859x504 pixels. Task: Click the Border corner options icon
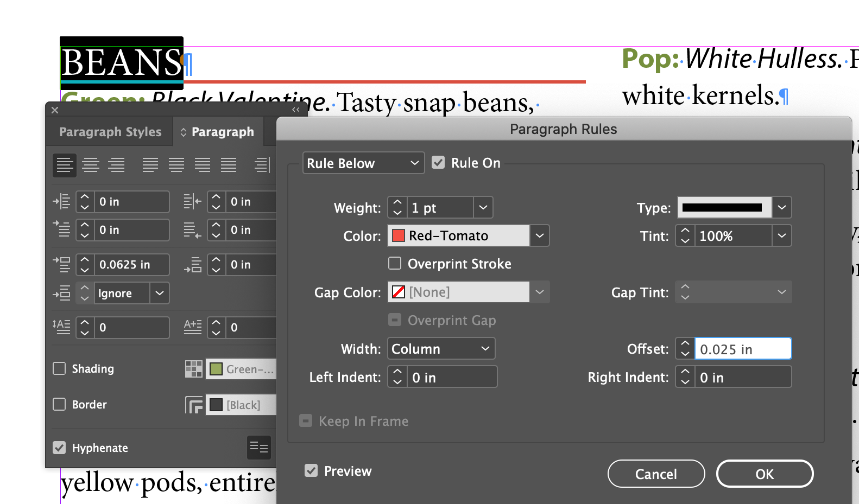[194, 405]
